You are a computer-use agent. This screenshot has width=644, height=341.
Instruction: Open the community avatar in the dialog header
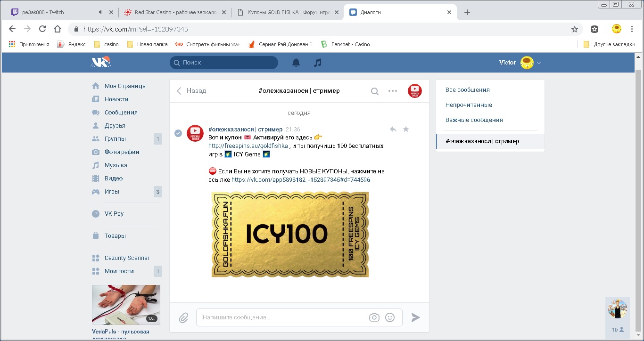pos(415,91)
